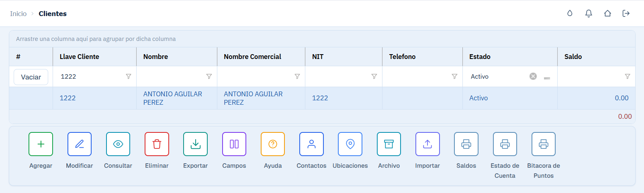Click the Bitacora de Puntos printer icon

(544, 144)
